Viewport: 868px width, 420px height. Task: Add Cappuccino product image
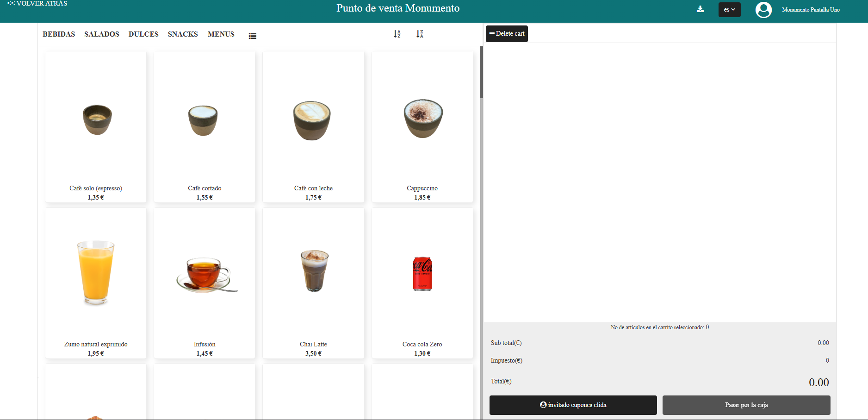(423, 119)
